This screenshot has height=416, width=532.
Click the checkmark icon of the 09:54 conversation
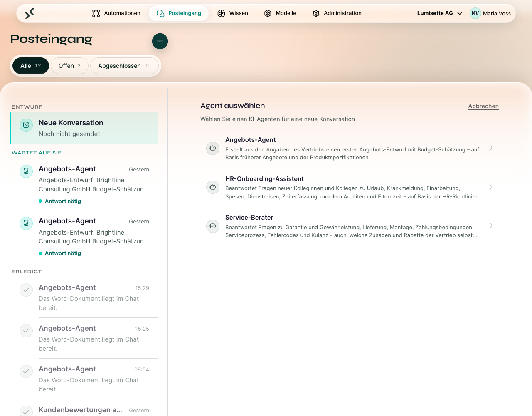26,371
